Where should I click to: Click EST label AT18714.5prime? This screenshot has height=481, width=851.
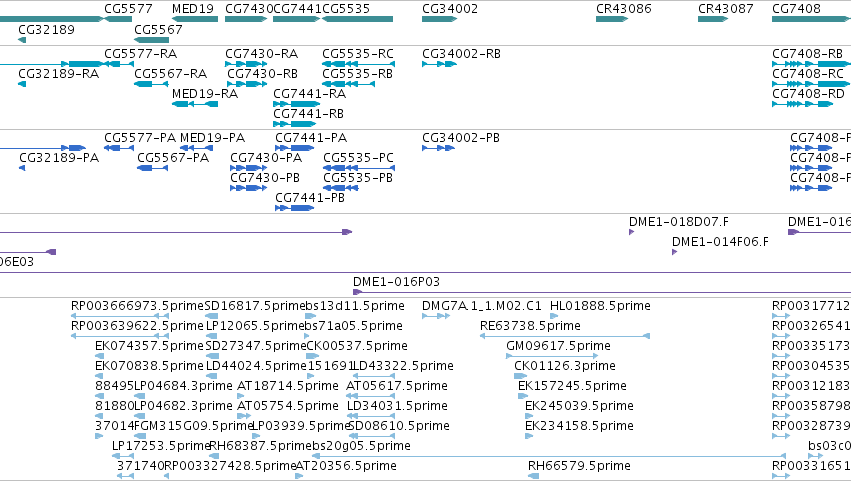[x=288, y=387]
